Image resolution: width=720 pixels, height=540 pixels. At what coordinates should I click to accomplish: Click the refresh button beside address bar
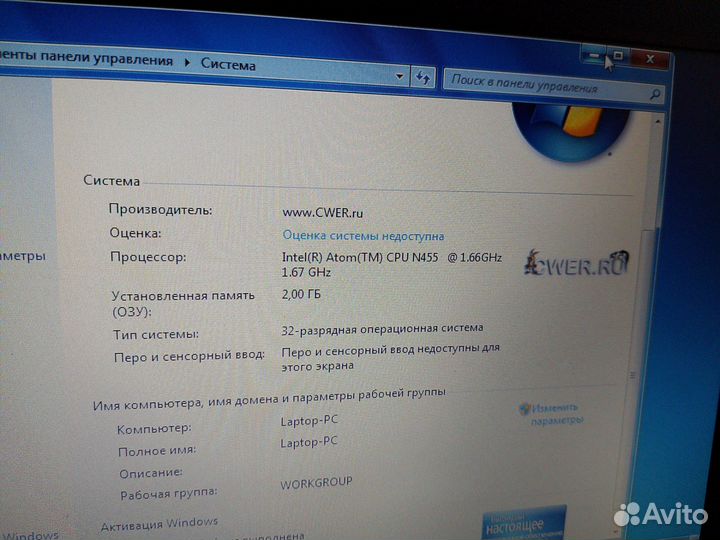[422, 78]
